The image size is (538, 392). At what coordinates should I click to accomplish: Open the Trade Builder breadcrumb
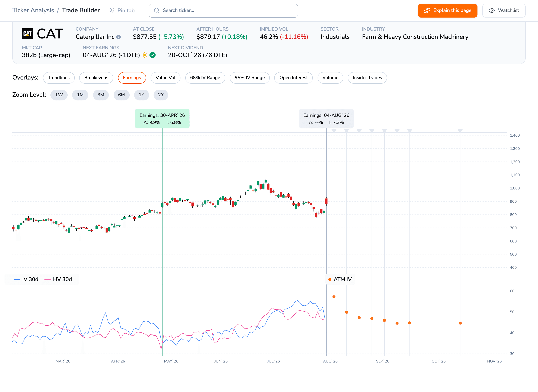(x=81, y=10)
